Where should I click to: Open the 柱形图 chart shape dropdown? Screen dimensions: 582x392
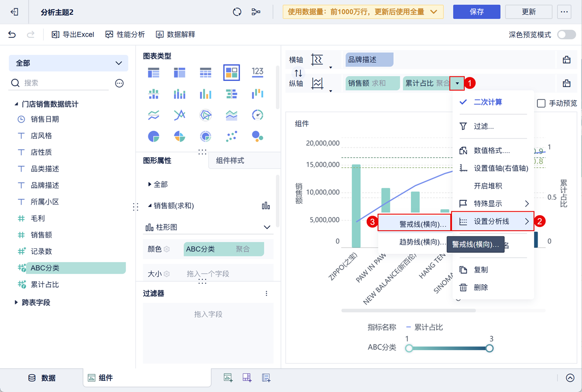267,227
